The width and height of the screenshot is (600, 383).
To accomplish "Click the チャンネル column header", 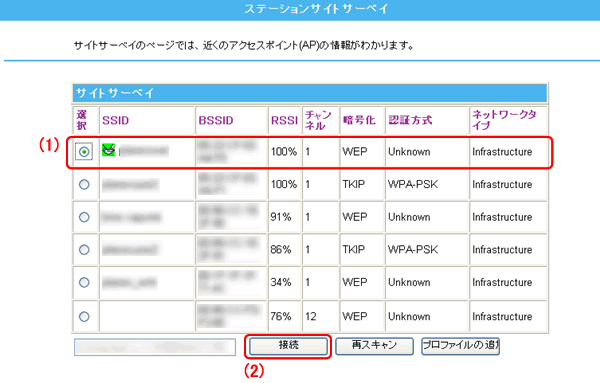I will (x=318, y=120).
